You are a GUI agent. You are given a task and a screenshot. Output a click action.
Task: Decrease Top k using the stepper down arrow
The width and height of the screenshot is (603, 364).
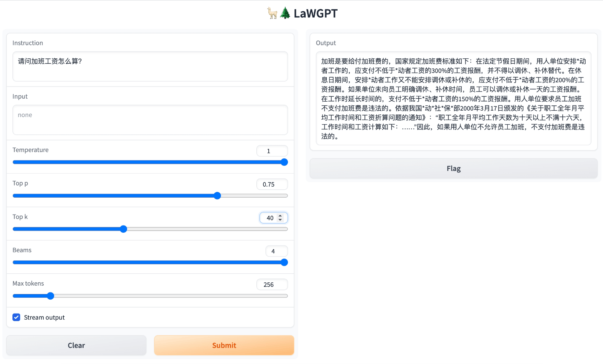pyautogui.click(x=280, y=220)
